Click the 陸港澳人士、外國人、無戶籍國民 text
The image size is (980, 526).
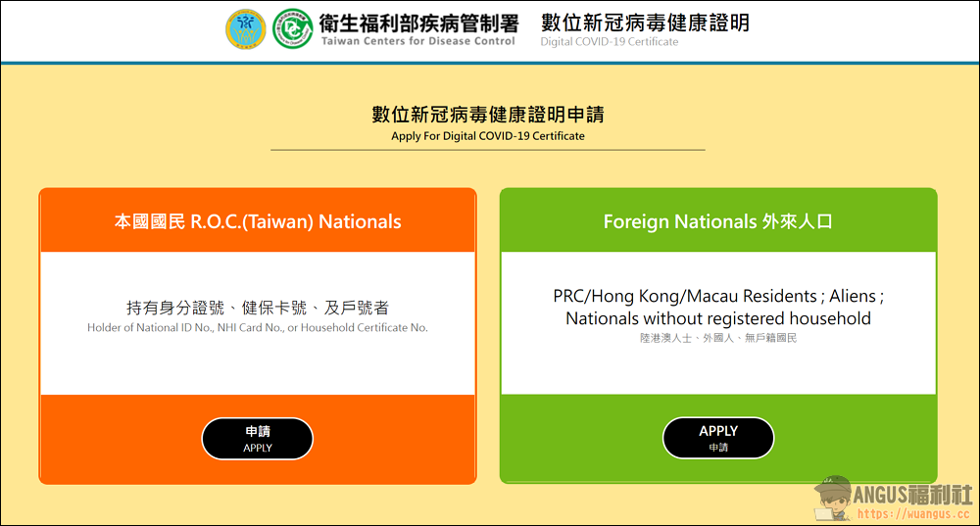pos(718,338)
